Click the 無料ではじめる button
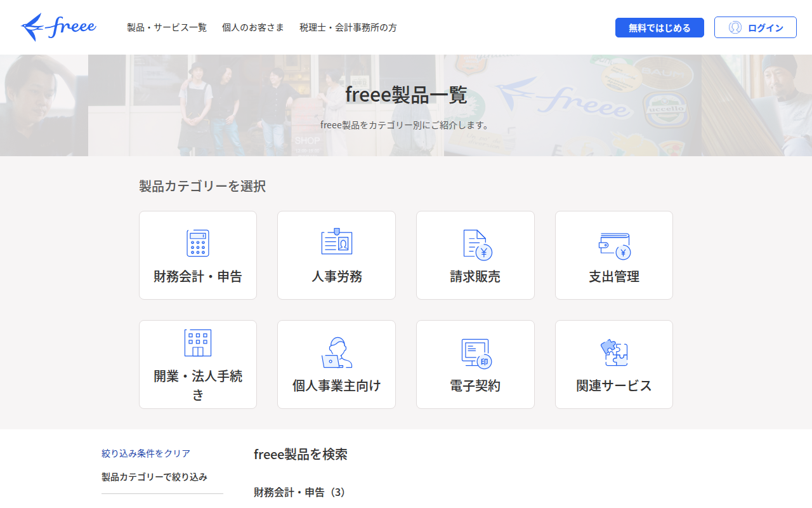 660,27
